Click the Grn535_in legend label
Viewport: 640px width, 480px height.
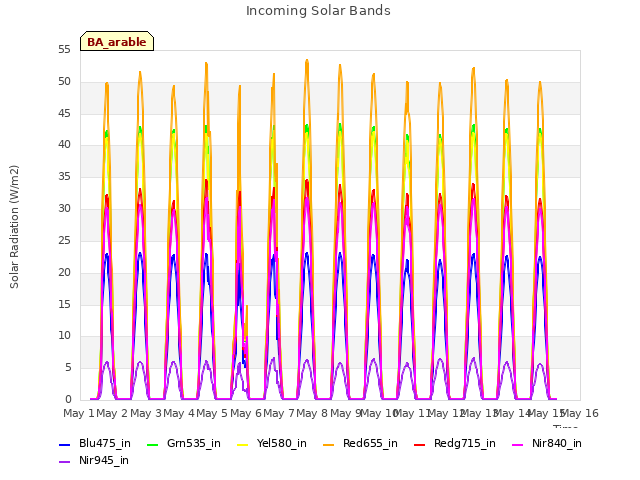(194, 443)
